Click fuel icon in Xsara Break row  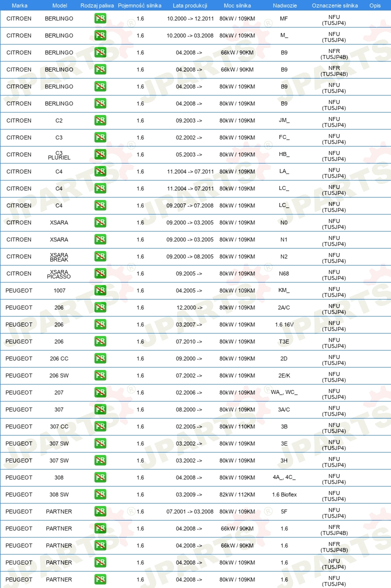click(100, 256)
